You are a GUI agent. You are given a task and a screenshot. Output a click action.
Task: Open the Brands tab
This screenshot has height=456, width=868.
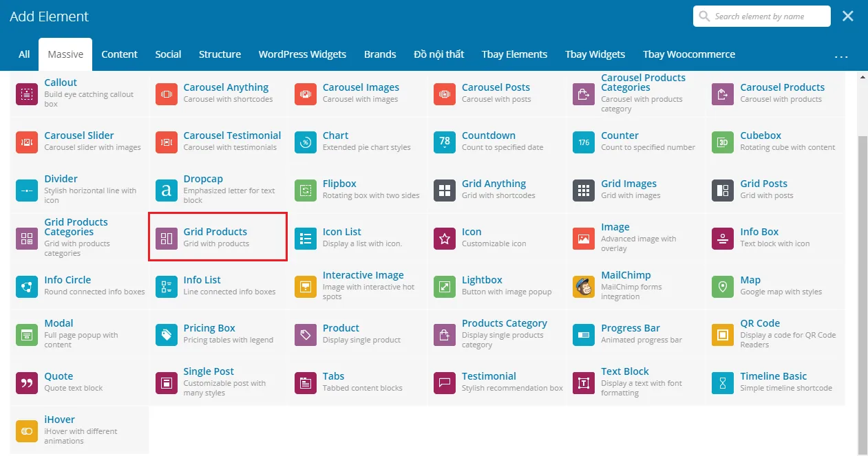(x=380, y=54)
